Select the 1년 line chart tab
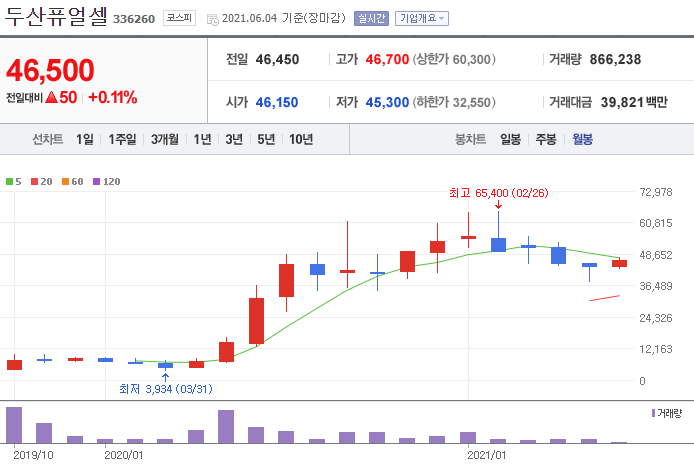 [202, 139]
